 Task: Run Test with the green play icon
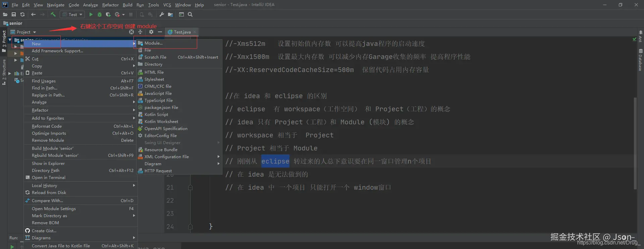(91, 14)
